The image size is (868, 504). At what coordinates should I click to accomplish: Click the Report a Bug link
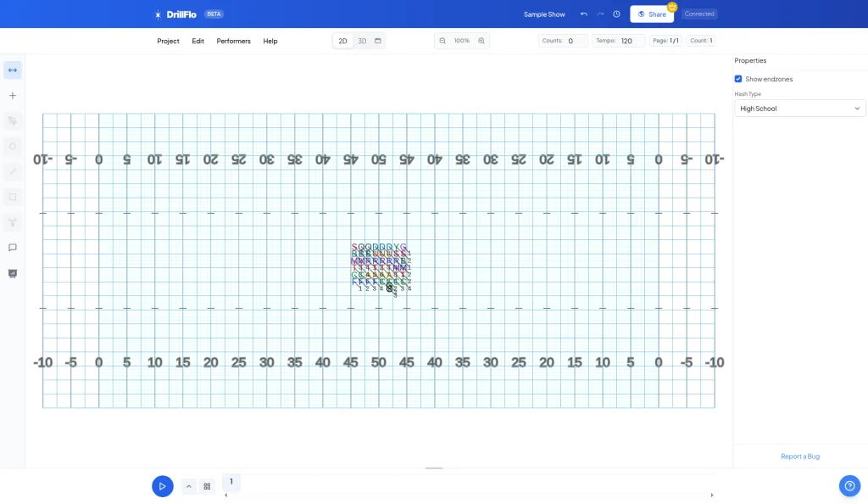[x=800, y=456]
